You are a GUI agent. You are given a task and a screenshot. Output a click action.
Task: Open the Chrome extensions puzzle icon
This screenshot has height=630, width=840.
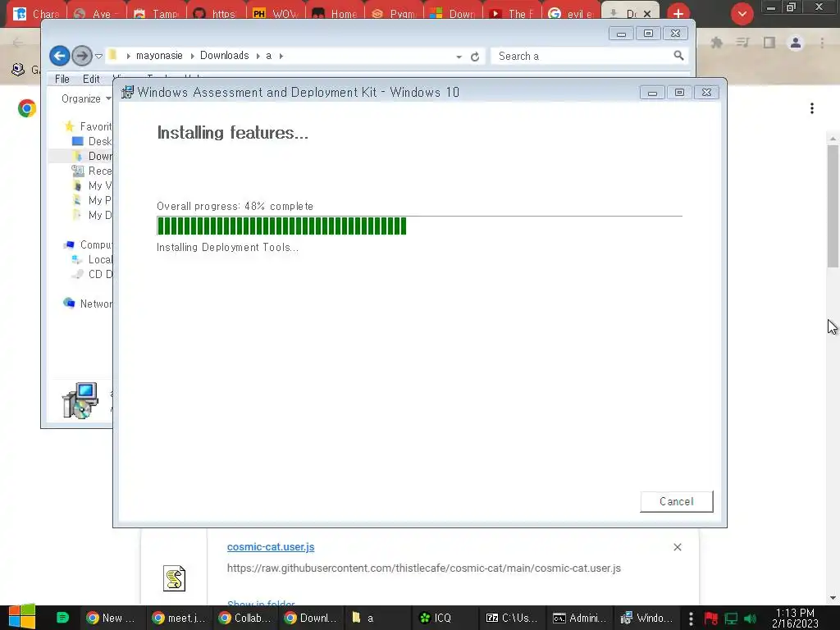716,43
